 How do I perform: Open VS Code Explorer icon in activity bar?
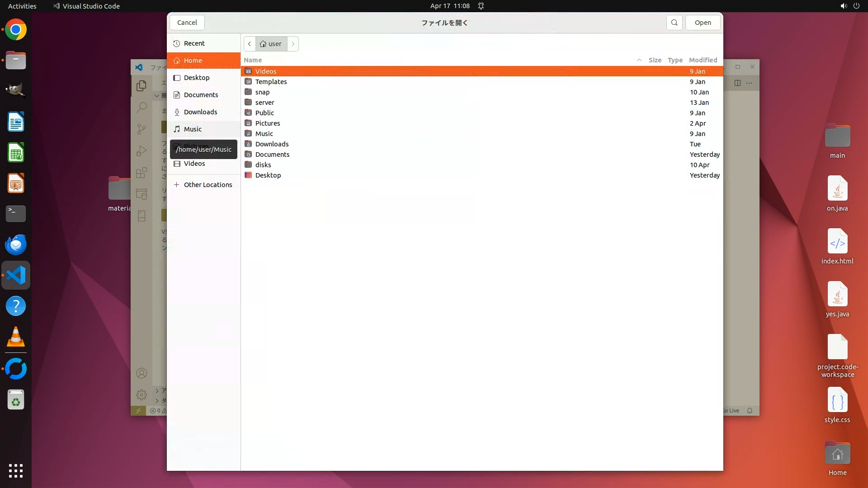click(x=142, y=85)
